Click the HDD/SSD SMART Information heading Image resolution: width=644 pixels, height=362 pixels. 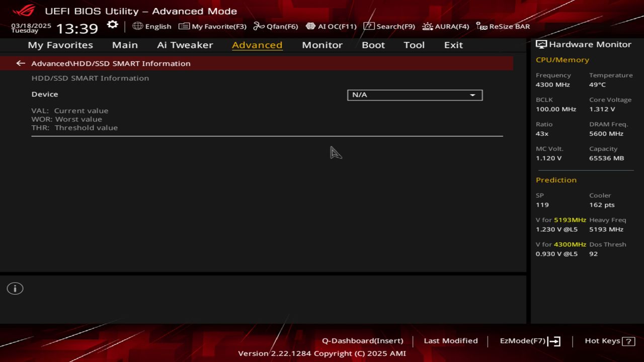click(90, 78)
